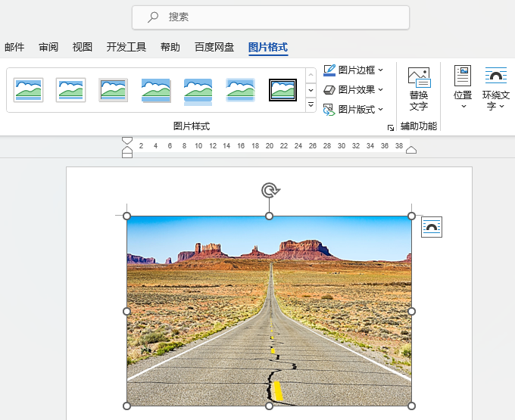Apply the fifth reflected picture style
Screen dimensions: 515x420
click(198, 92)
